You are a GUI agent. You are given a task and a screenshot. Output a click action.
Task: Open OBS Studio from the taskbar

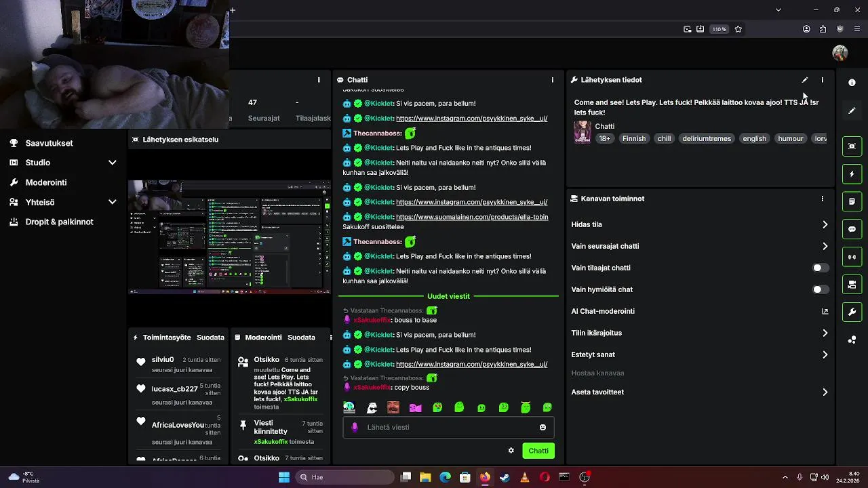pos(585,477)
